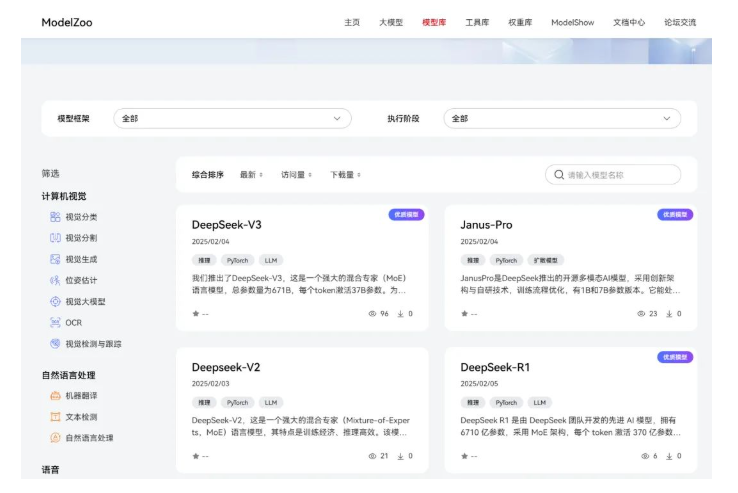Toggle sort order by 下载量
Viewport: 738px width, 493px height.
pyautogui.click(x=345, y=175)
